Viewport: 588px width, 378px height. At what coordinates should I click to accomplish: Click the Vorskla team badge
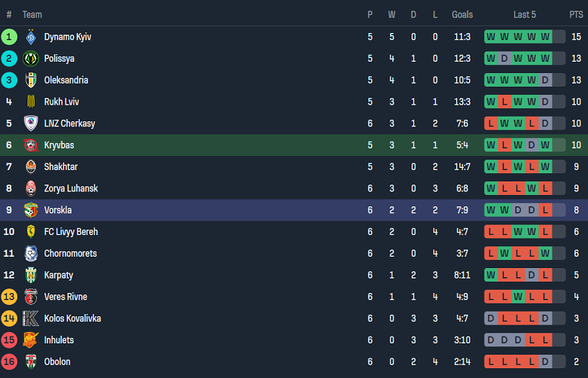coord(31,210)
